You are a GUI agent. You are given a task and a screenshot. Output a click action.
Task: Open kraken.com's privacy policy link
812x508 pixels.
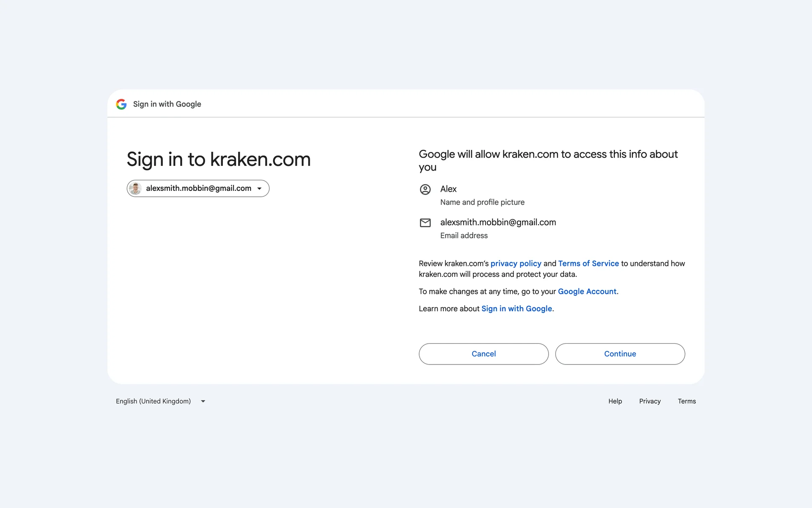(x=516, y=263)
